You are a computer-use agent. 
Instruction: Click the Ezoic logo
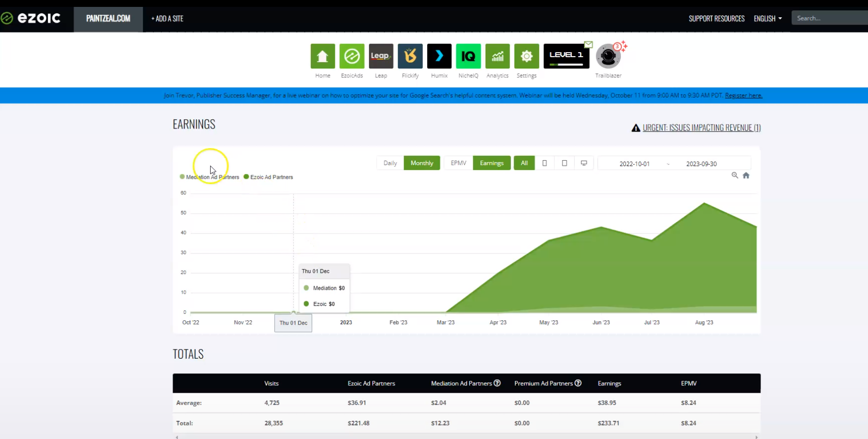31,18
